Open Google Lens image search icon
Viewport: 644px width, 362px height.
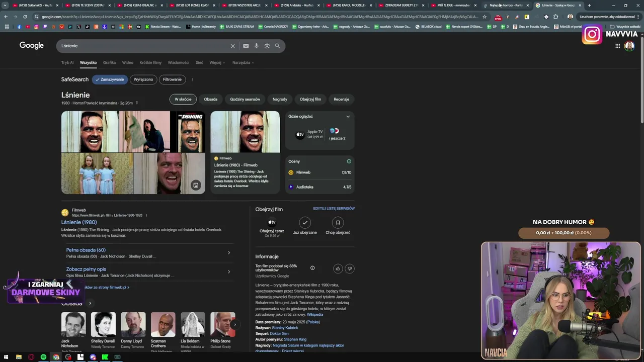click(267, 46)
